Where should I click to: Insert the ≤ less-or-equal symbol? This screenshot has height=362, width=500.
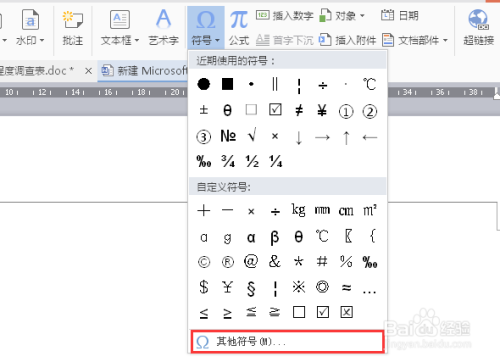click(x=204, y=313)
